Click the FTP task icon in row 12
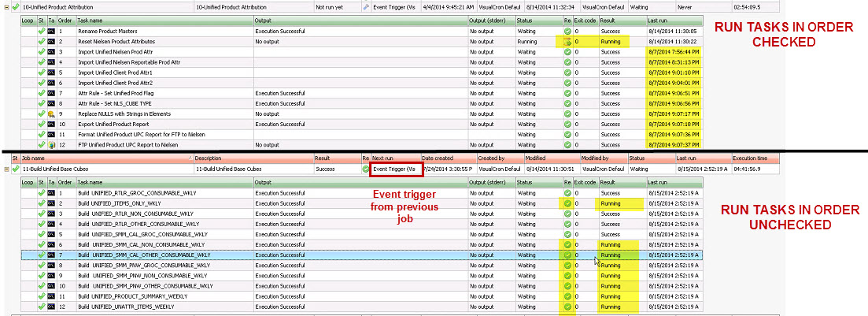 (51, 144)
